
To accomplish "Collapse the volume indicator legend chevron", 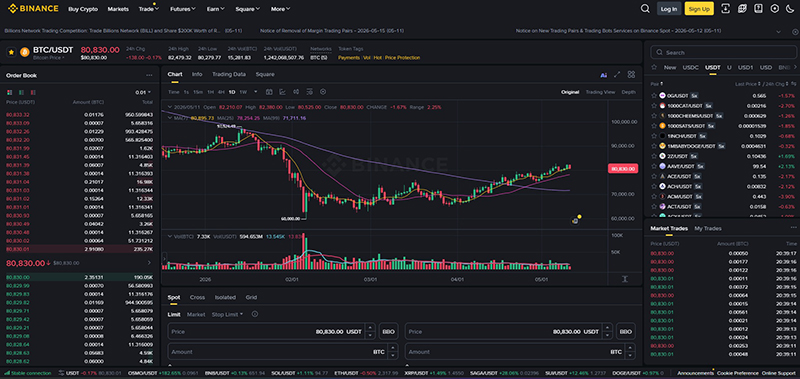I will pyautogui.click(x=170, y=236).
